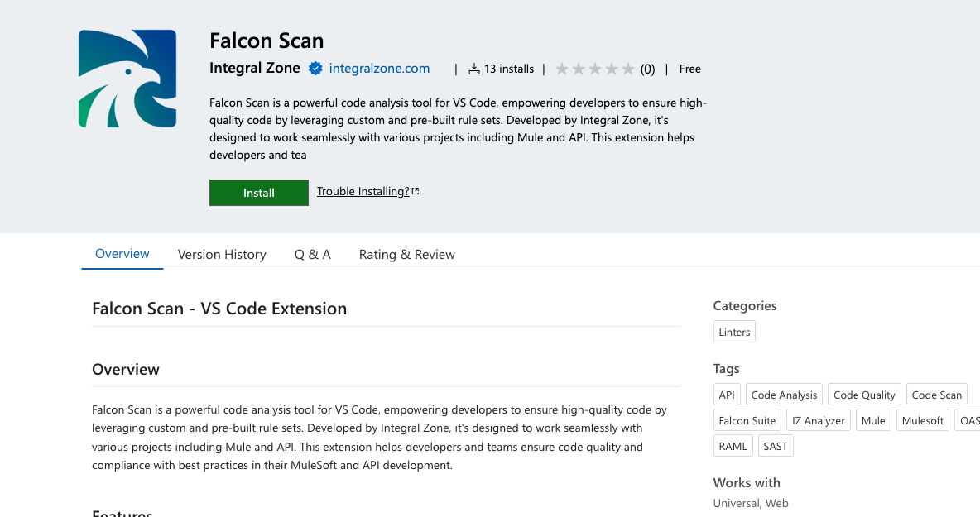
Task: Click the 13 installs text
Action: [509, 69]
